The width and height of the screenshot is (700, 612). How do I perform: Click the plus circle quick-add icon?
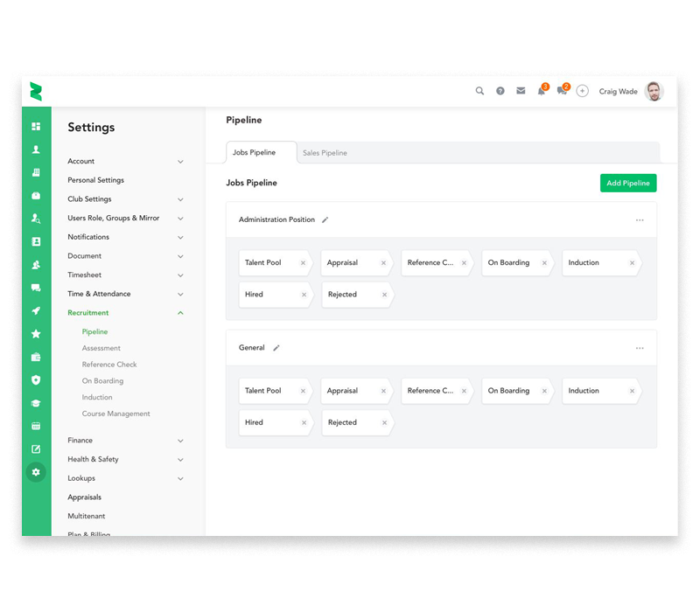[x=582, y=91]
